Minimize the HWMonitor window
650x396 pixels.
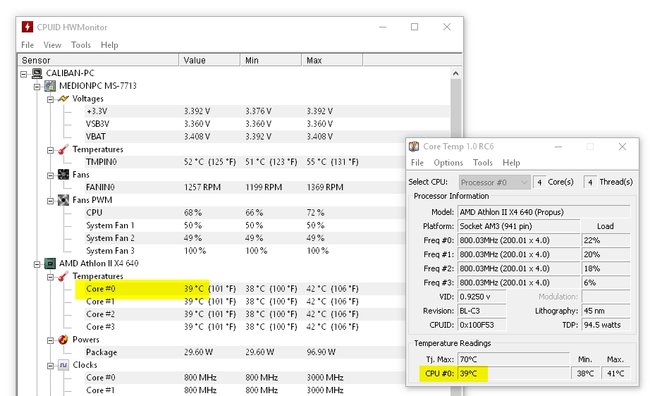(383, 27)
